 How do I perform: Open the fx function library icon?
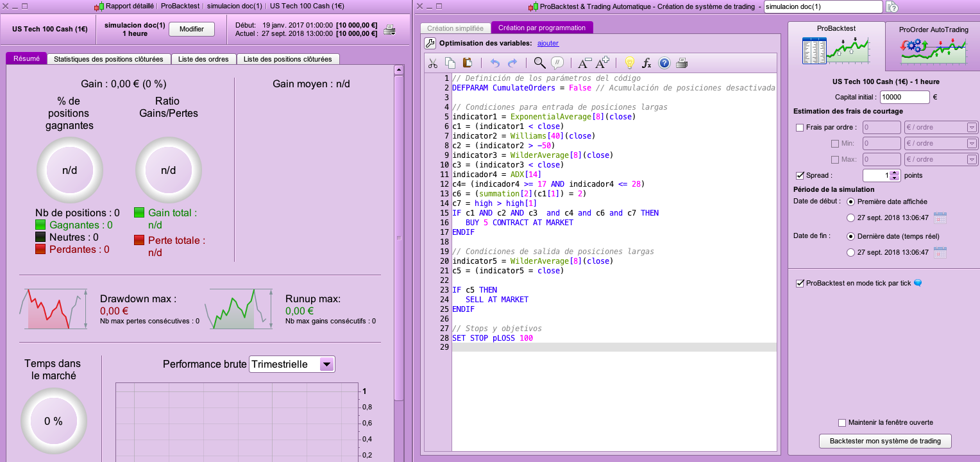(646, 63)
